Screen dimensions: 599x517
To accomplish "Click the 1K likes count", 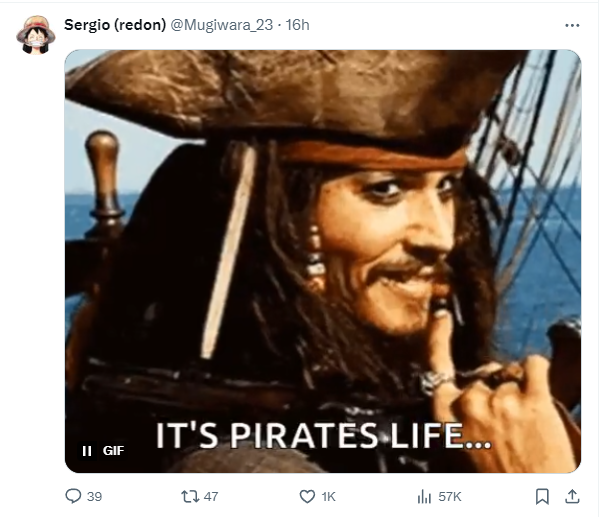I will 329,497.
